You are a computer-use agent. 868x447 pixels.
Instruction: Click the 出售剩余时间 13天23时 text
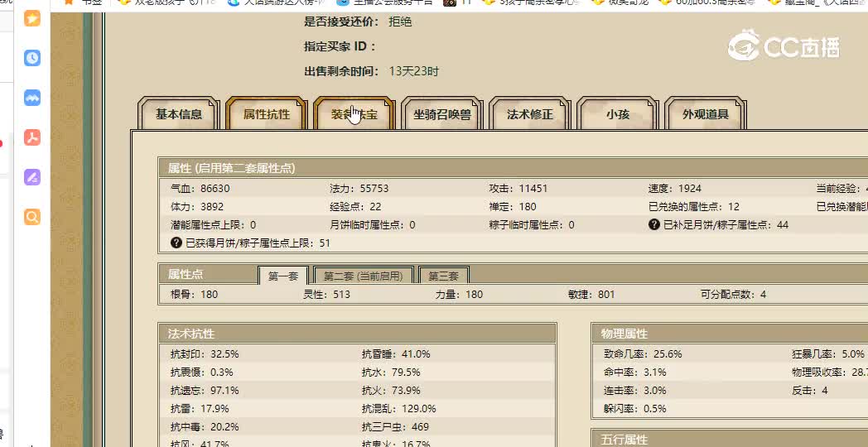click(x=371, y=71)
